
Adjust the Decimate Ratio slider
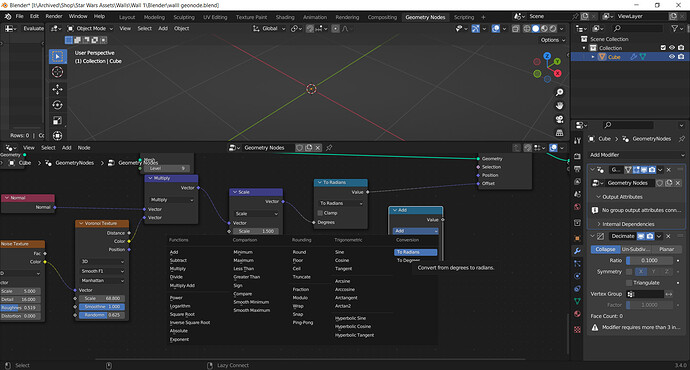point(650,260)
